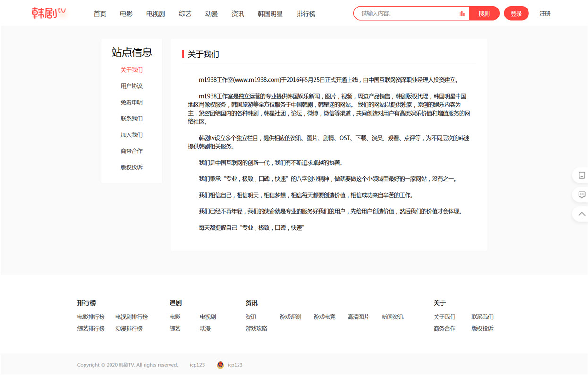The width and height of the screenshot is (588, 375).
Task: Open 动漫 in the top navigation
Action: [x=212, y=14]
